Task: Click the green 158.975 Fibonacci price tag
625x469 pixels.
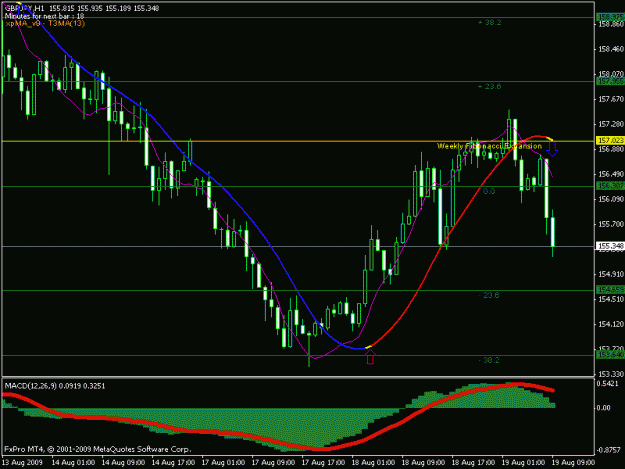Action: 610,17
